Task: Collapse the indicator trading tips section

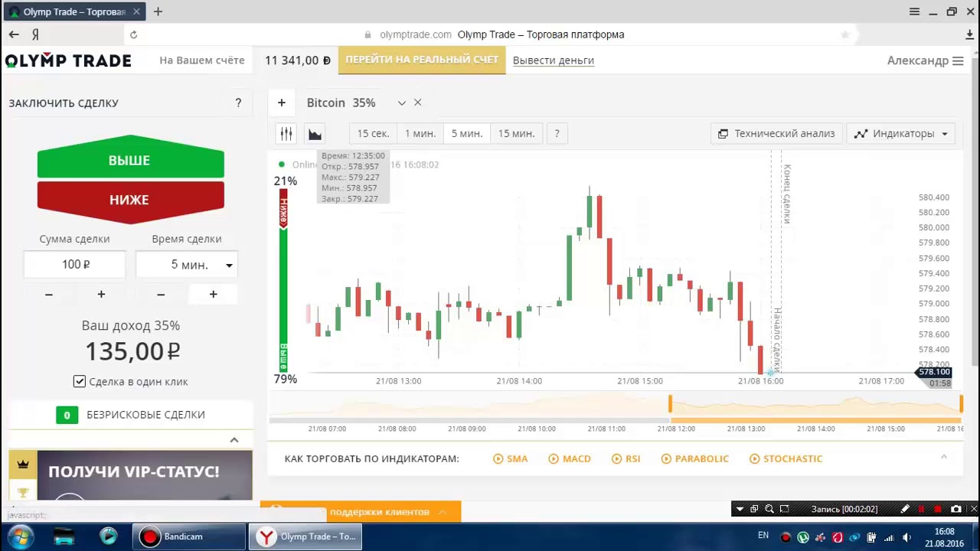Action: click(943, 457)
